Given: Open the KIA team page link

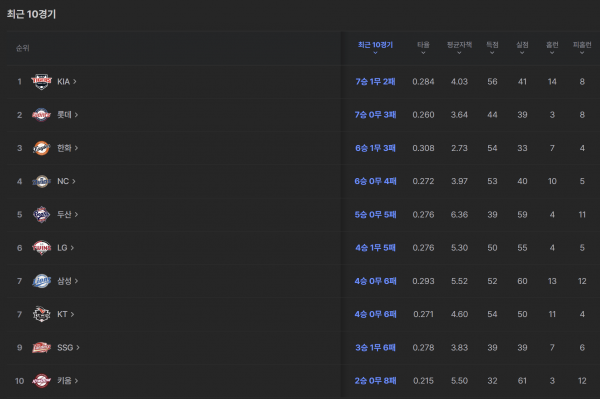Looking at the screenshot, I should click(67, 81).
